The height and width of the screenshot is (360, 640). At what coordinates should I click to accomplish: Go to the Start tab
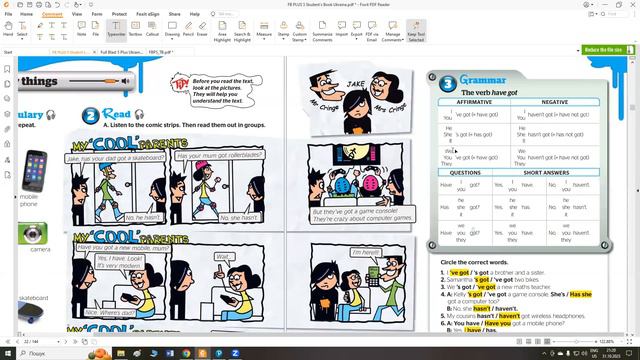coord(8,52)
